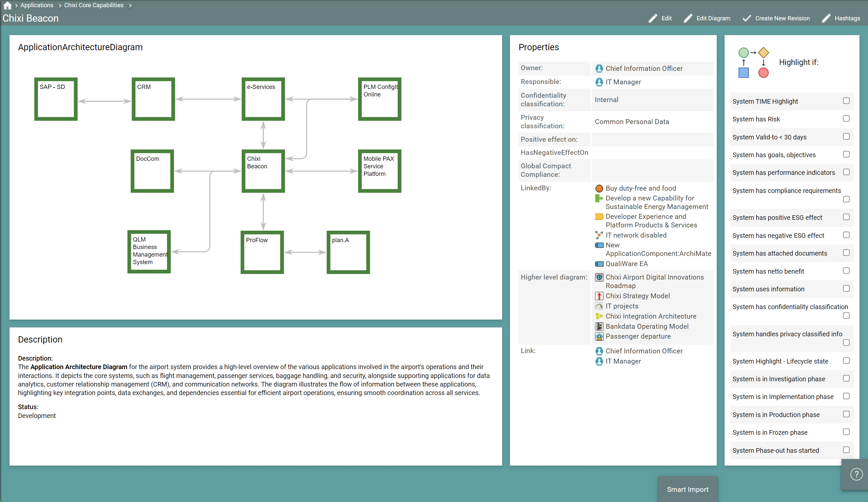Click Create New Revision

[776, 18]
